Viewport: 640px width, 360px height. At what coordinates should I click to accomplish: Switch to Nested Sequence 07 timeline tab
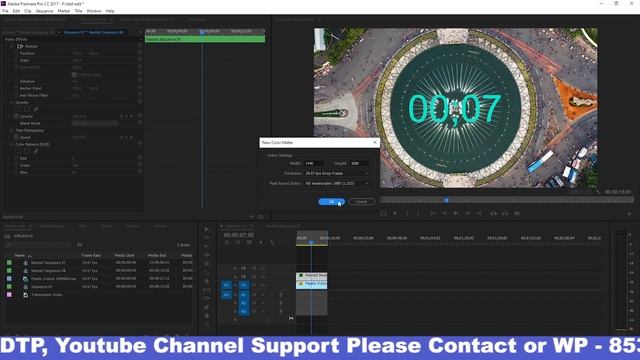pos(283,226)
